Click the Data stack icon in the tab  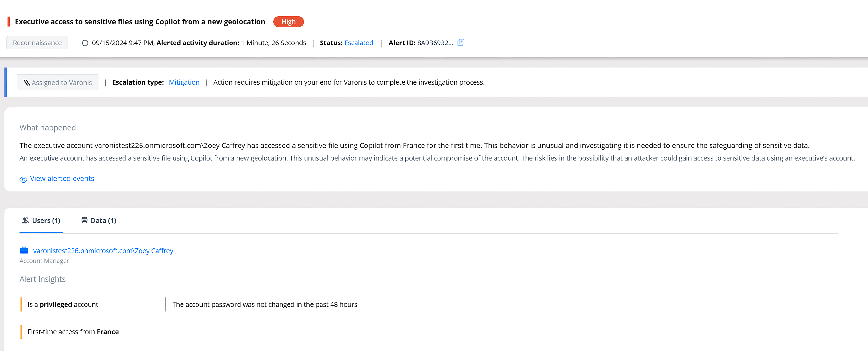tap(84, 220)
